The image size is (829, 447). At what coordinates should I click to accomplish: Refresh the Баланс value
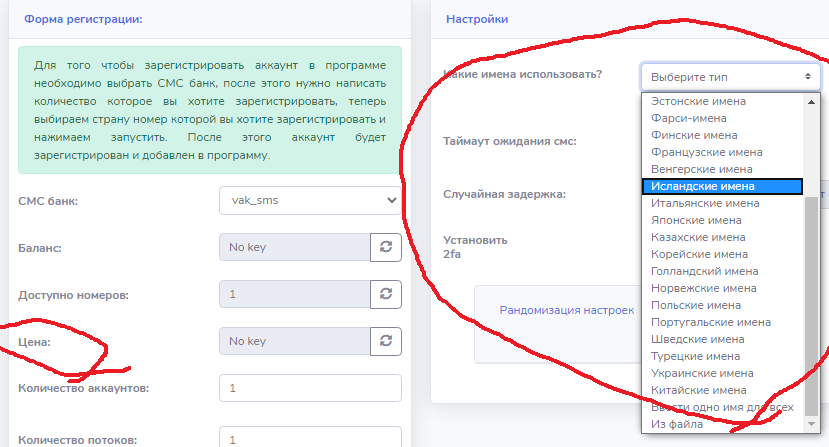(386, 247)
